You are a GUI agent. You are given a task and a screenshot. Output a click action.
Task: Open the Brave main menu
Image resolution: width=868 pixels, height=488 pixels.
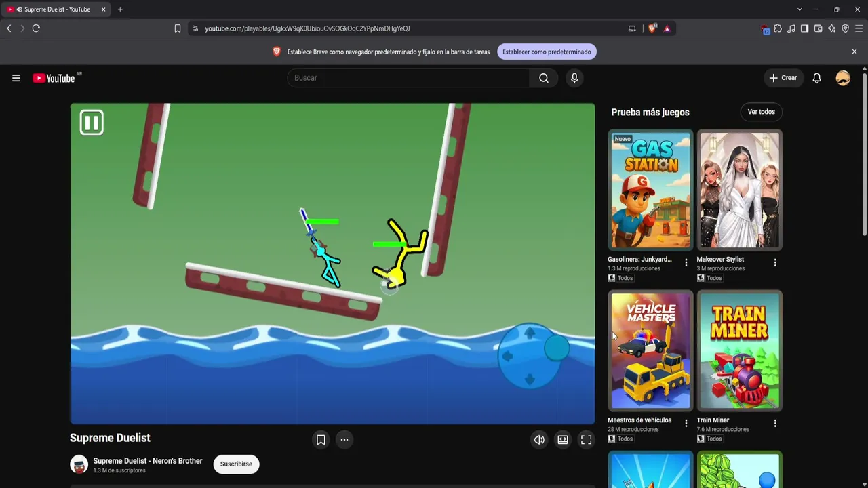click(859, 28)
